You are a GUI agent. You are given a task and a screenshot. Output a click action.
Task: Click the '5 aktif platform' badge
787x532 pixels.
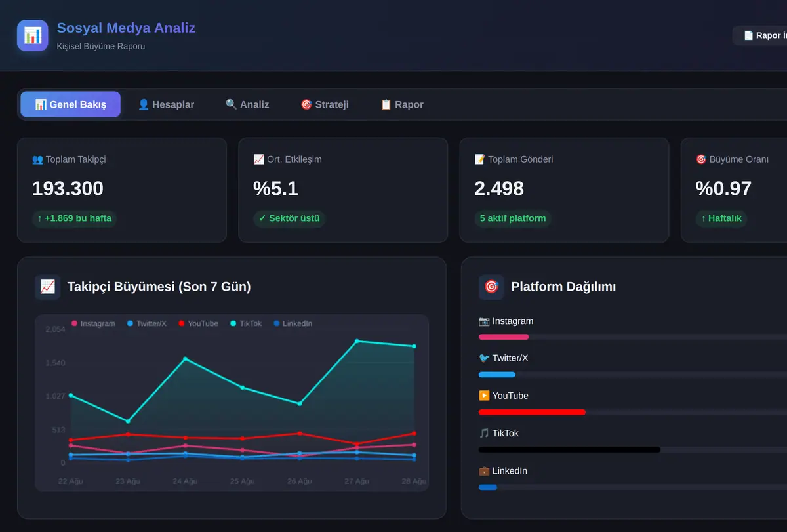[513, 218]
